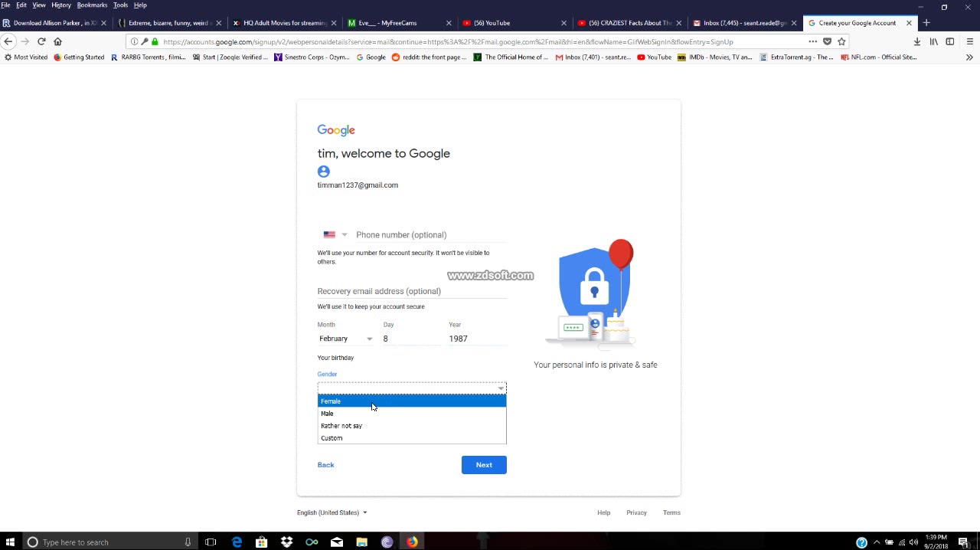Open the Firefox hamburger menu
980x550 pixels.
click(x=970, y=41)
